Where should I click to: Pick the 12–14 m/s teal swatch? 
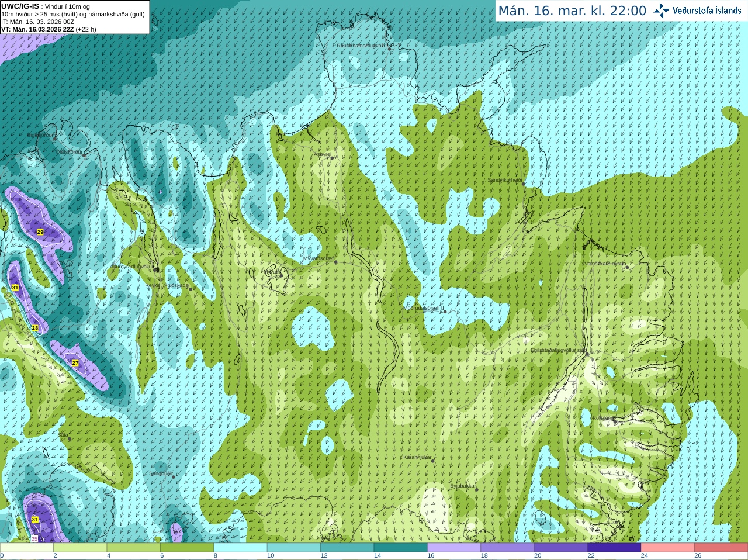(x=347, y=547)
